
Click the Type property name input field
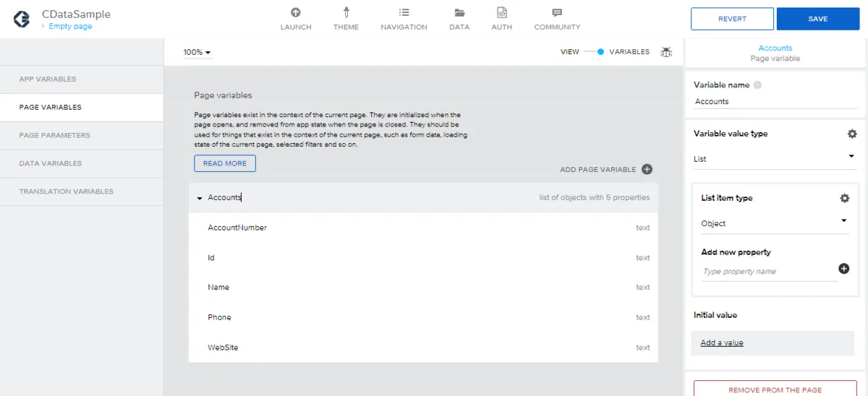pos(768,272)
